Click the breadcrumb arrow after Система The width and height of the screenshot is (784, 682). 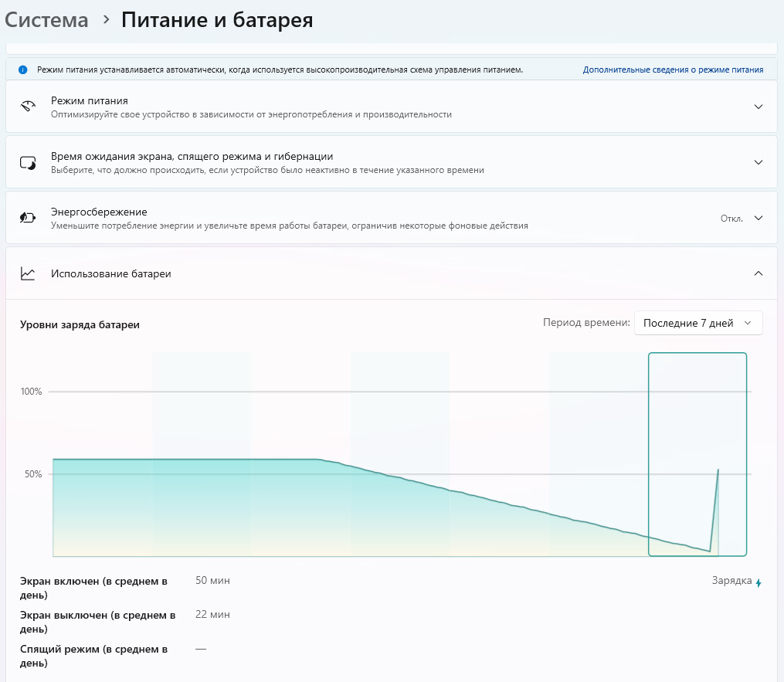(106, 19)
